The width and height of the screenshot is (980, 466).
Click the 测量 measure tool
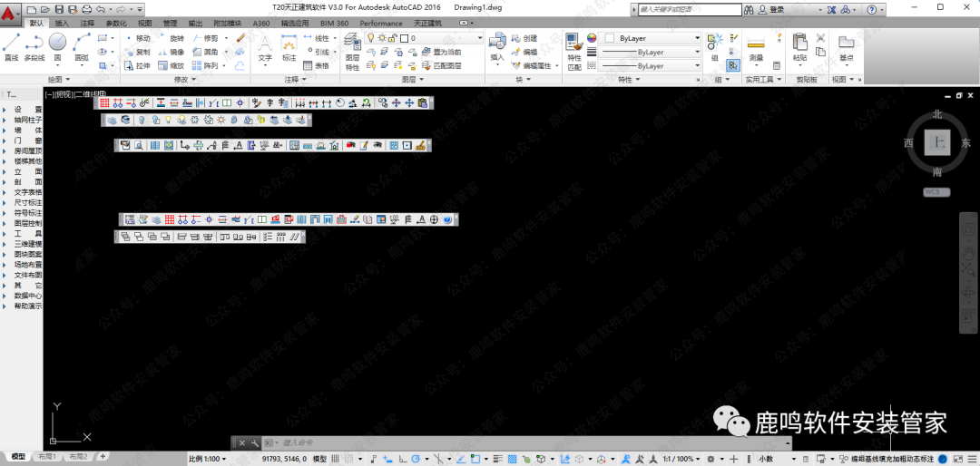tap(756, 48)
